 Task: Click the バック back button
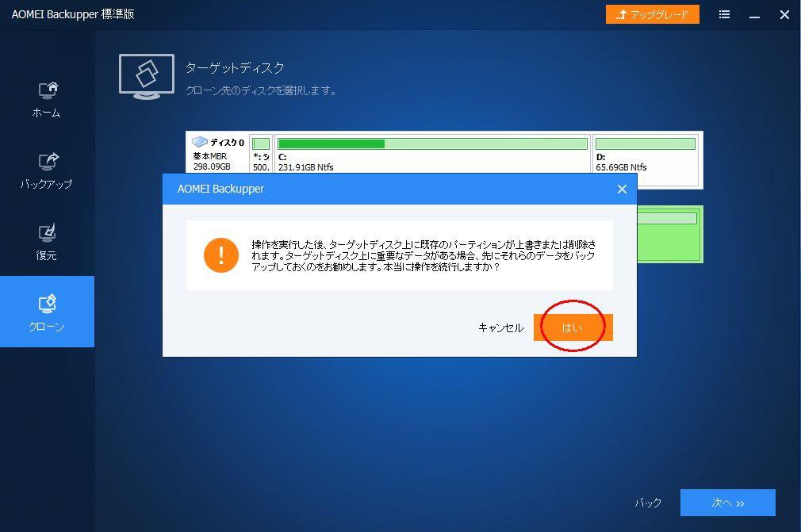tap(648, 503)
